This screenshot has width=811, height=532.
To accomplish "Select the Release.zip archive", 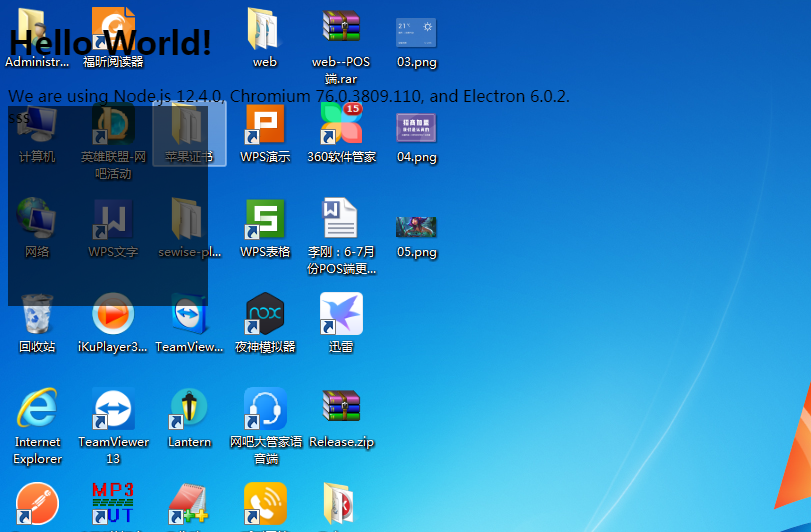I will pos(341,418).
